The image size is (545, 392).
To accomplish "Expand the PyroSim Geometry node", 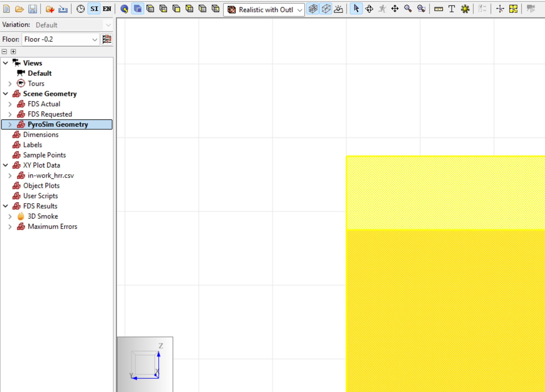I will (10, 125).
